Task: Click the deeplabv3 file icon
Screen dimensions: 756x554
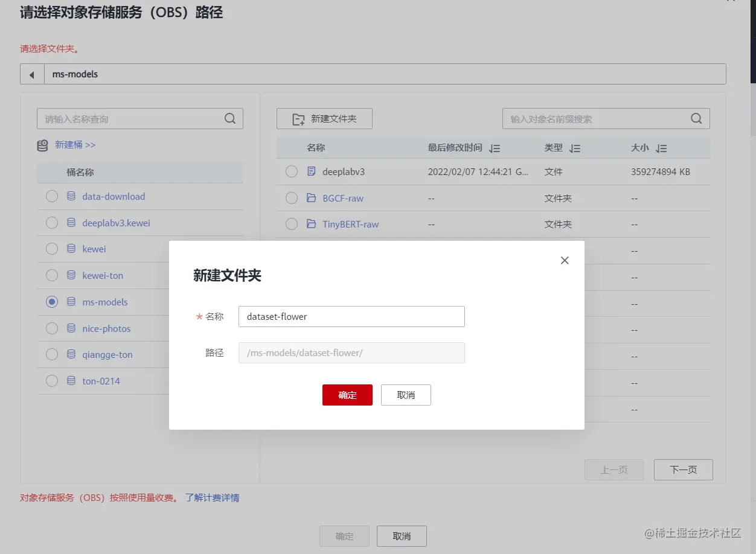Action: pos(312,171)
